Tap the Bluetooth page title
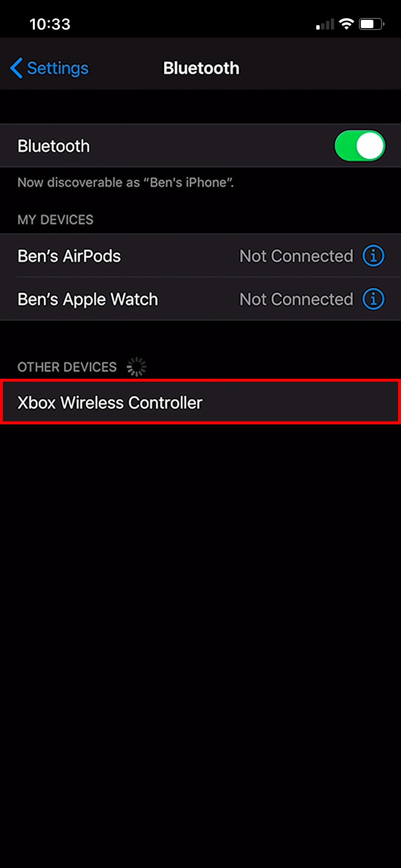Image resolution: width=401 pixels, height=868 pixels. [201, 68]
